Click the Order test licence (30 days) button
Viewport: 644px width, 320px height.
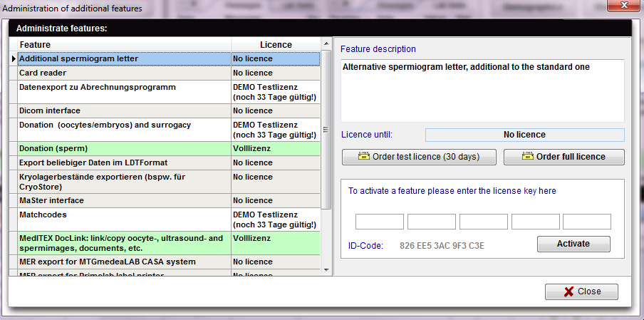[419, 157]
